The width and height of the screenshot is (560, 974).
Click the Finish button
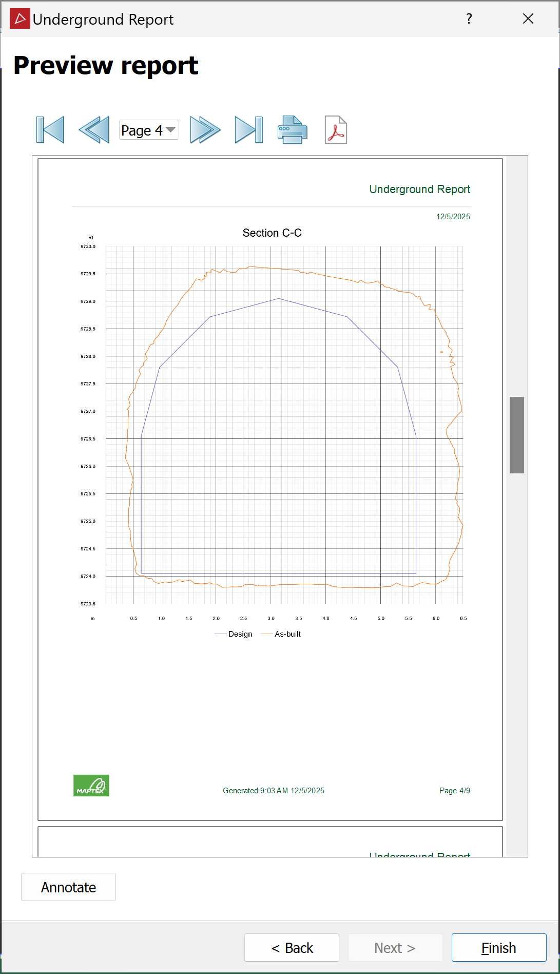pyautogui.click(x=499, y=948)
